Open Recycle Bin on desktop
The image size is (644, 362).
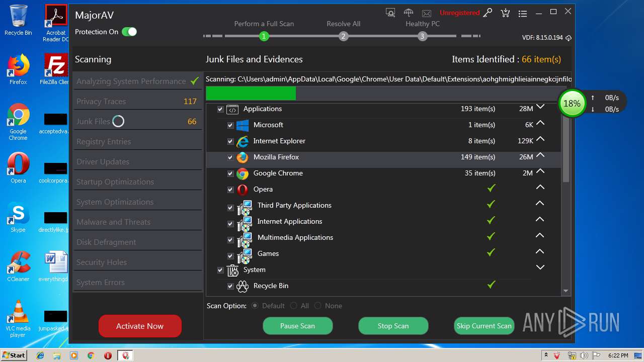(18, 20)
